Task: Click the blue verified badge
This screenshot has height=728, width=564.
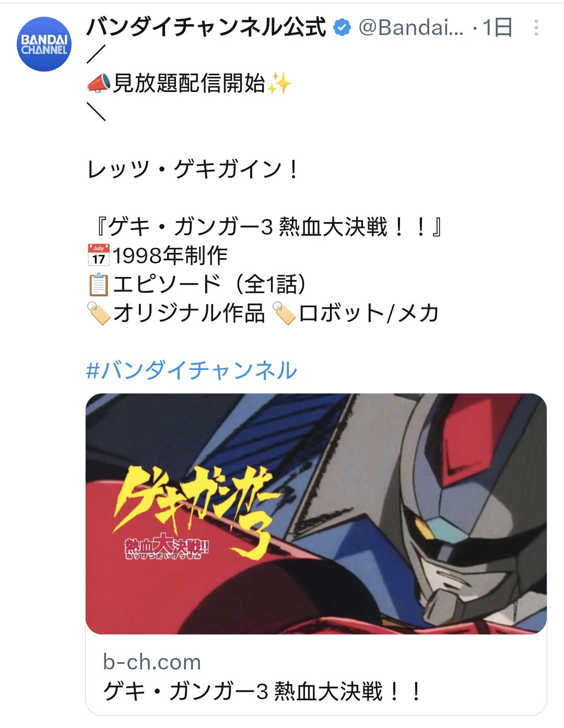Action: point(342,27)
